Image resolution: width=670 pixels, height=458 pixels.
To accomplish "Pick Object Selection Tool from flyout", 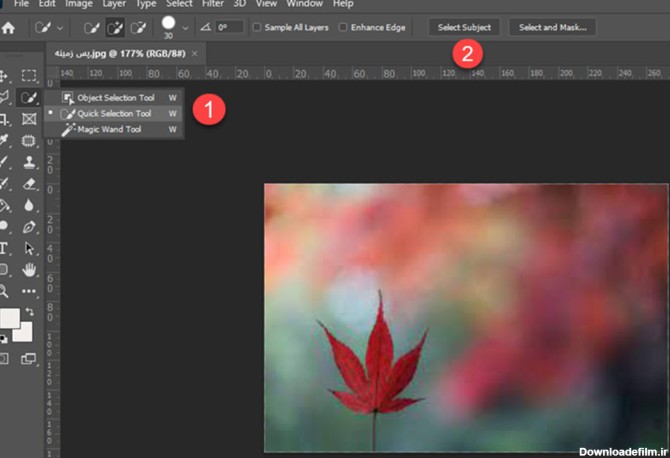I will [115, 98].
